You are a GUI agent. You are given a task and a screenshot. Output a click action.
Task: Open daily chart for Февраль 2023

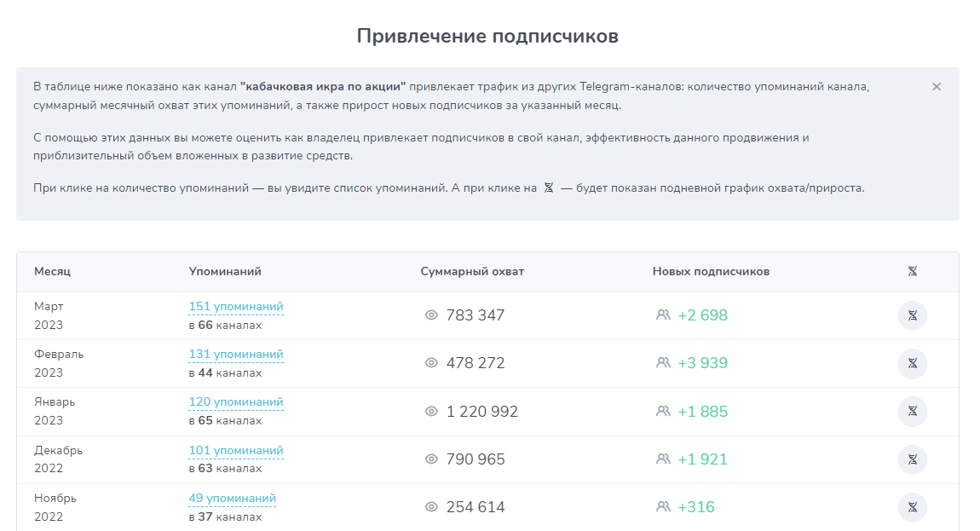point(912,363)
